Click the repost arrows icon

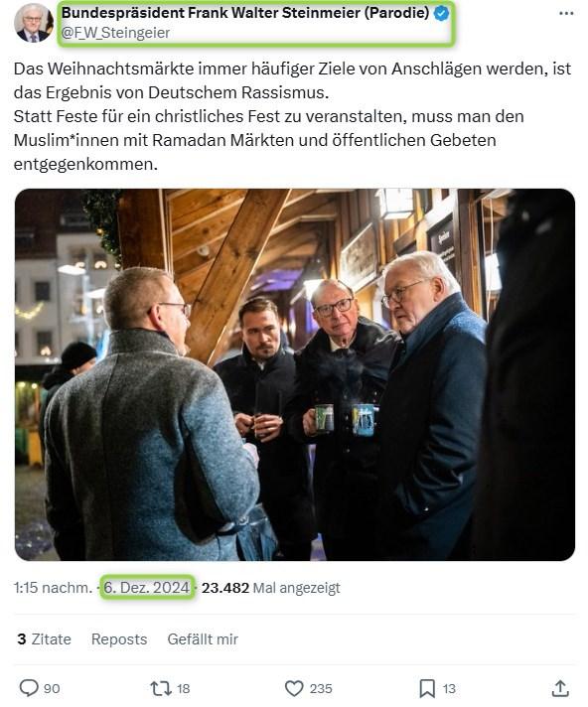coord(161,688)
